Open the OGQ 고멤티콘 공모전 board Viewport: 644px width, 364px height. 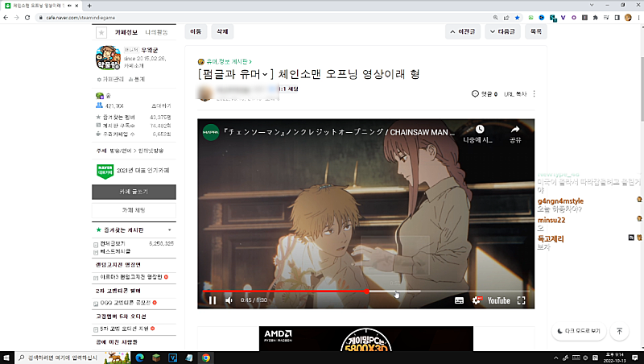pyautogui.click(x=126, y=303)
